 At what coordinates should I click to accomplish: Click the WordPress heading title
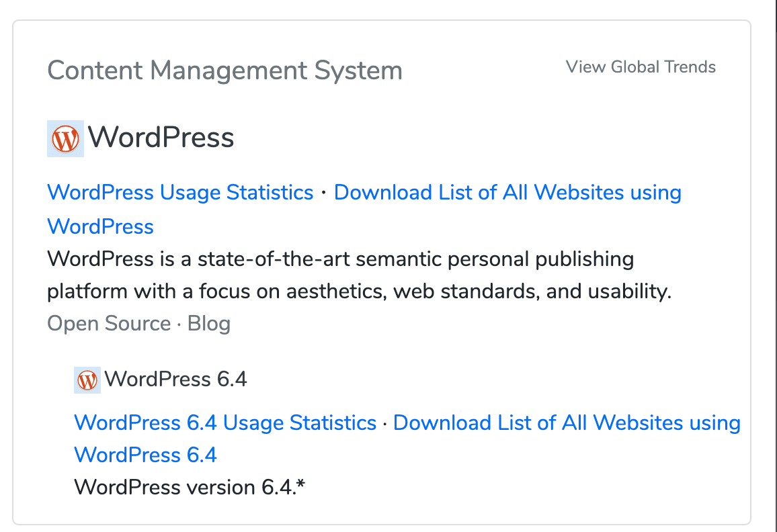pyautogui.click(x=161, y=137)
